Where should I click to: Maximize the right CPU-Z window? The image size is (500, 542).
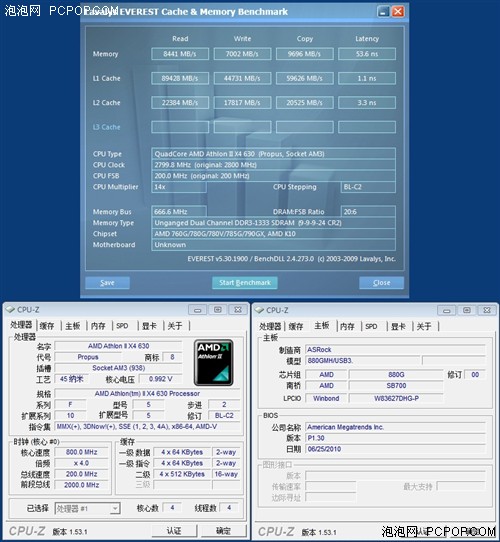[467, 310]
